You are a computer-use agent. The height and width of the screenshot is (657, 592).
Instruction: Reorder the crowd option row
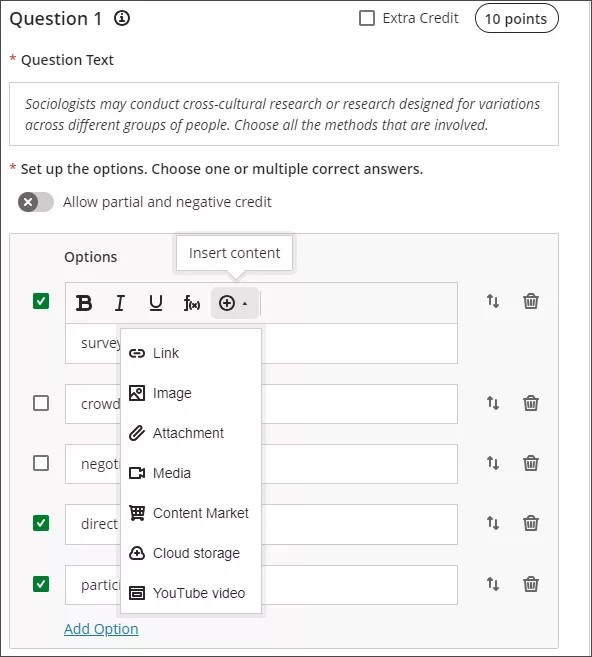pyautogui.click(x=493, y=403)
